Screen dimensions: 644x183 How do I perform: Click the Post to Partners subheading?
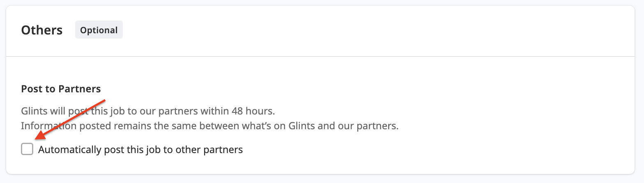pos(61,89)
